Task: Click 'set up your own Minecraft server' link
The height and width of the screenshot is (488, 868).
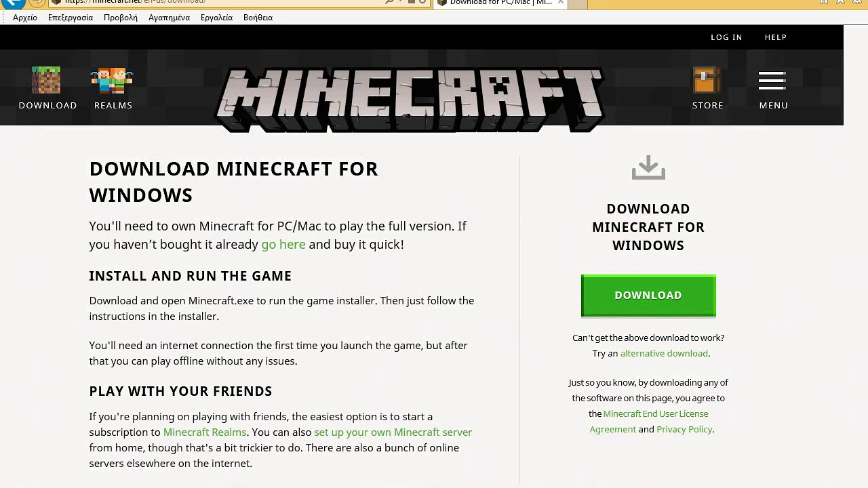Action: click(393, 432)
